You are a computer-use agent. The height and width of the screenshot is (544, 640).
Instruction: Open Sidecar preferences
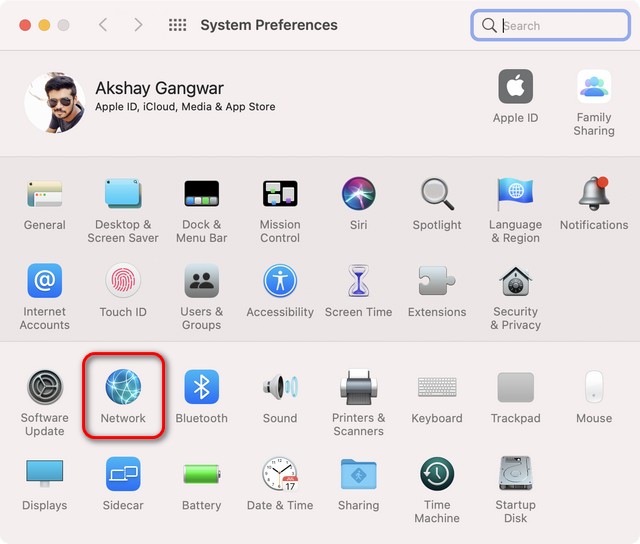(123, 474)
